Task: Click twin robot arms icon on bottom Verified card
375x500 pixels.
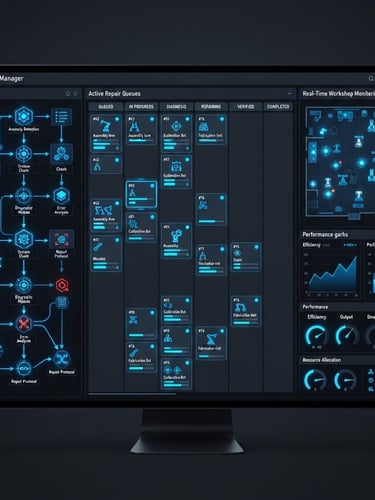Action: coord(240,307)
